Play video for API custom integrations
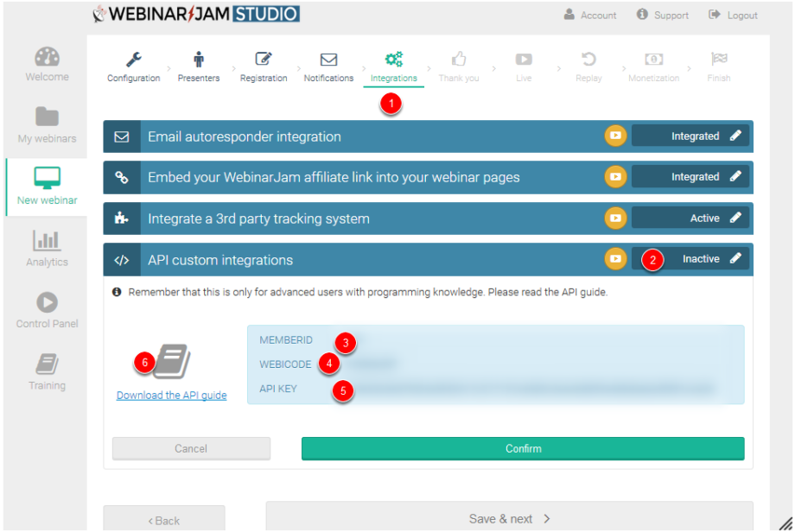 point(615,259)
